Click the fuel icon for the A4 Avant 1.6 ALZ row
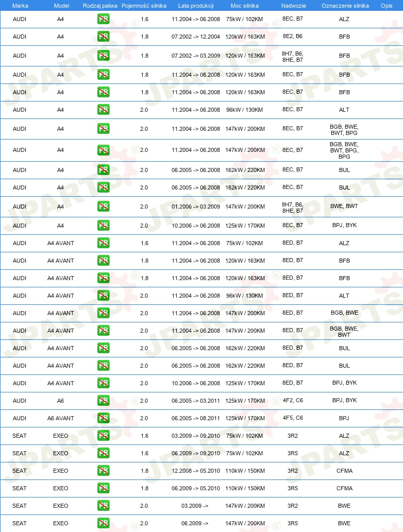 (x=103, y=243)
